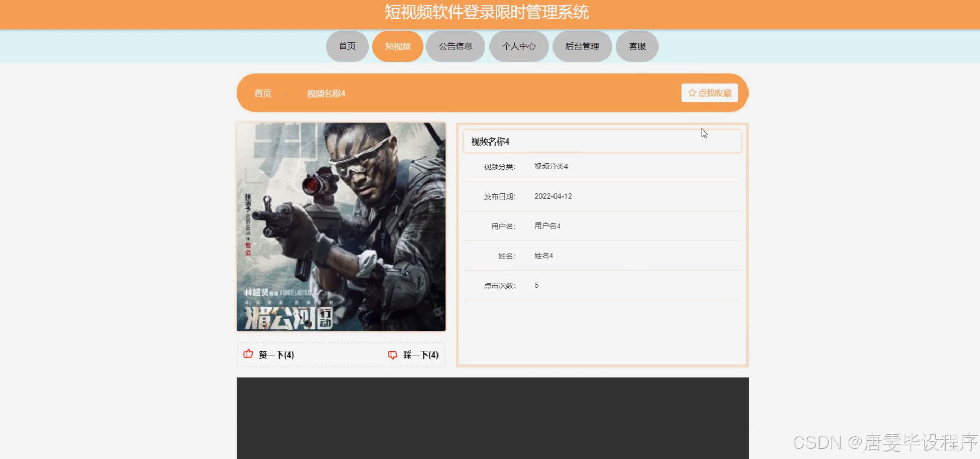The image size is (980, 459).
Task: Click 赞一下(4) like text
Action: pyautogui.click(x=276, y=355)
